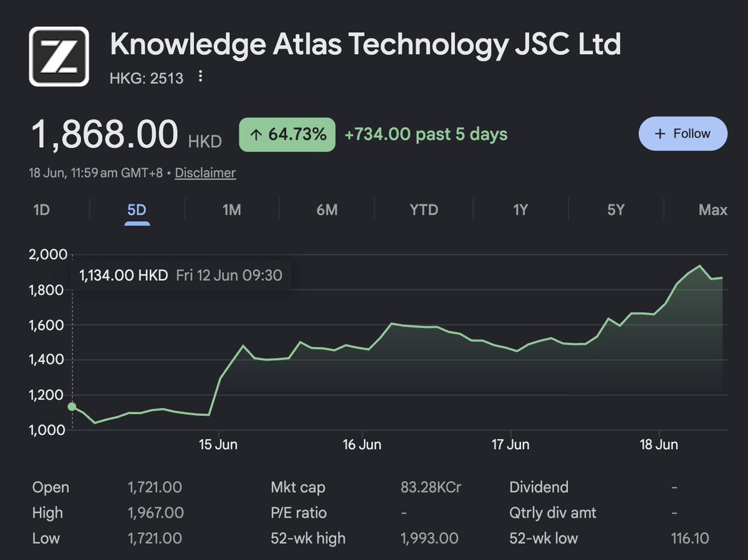This screenshot has width=748, height=560.
Task: Click the chart data point dot at 12 Jun
Action: pyautogui.click(x=72, y=407)
